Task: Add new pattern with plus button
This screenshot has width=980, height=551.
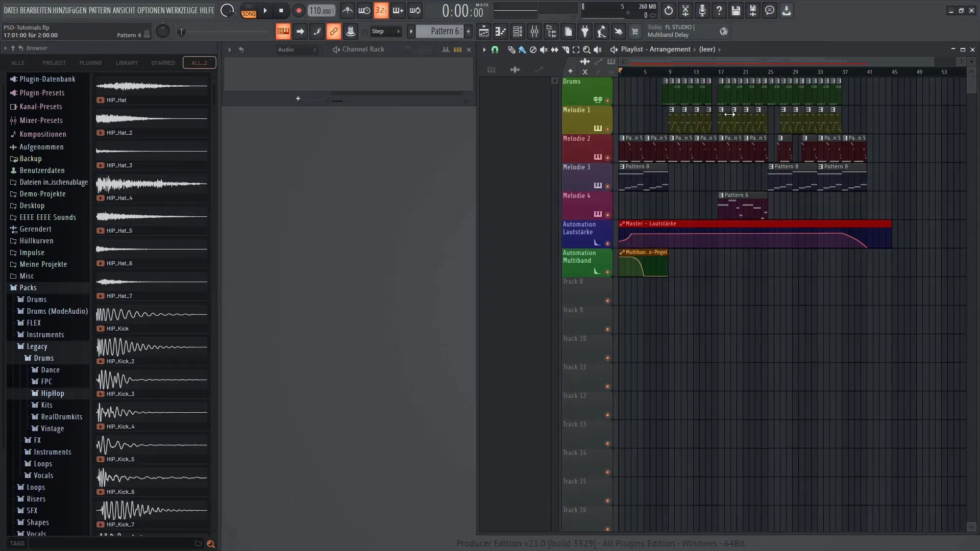Action: tap(468, 32)
